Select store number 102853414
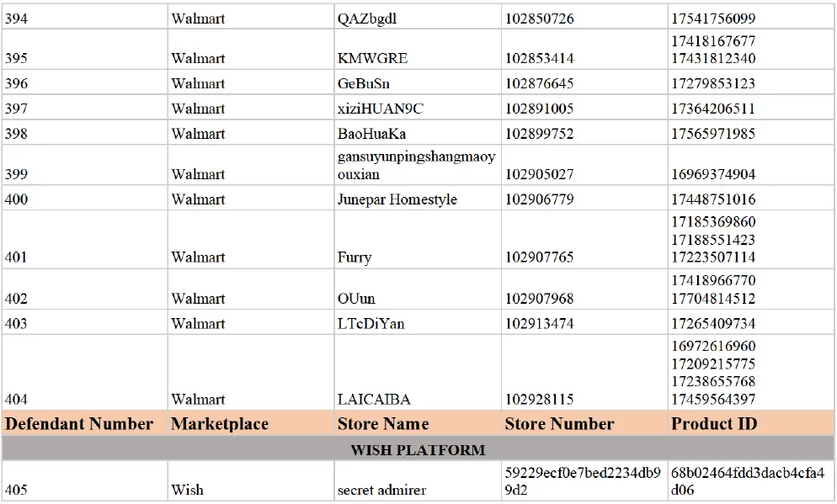Image resolution: width=837 pixels, height=504 pixels. 539,58
